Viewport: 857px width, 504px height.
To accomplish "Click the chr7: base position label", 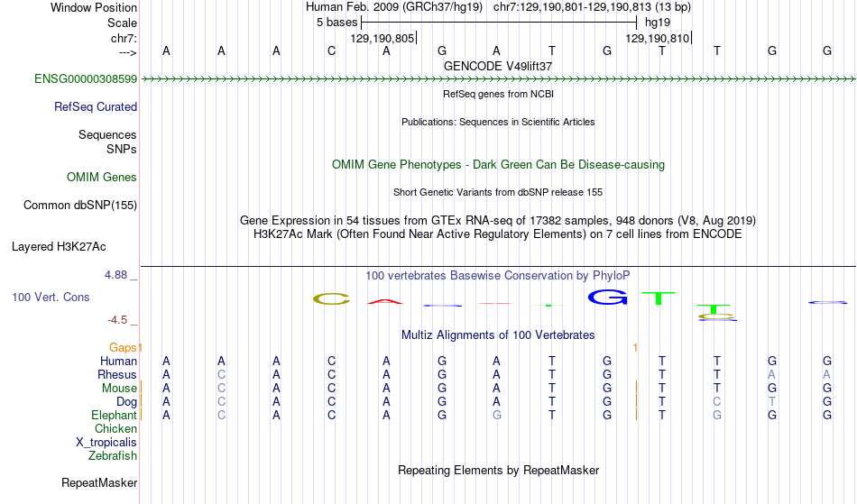I will [124, 38].
